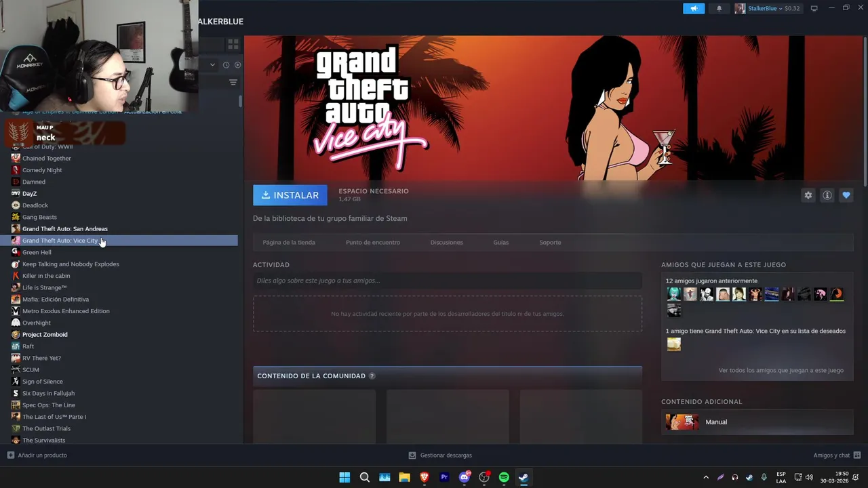Switch to Big Picture mode monitor icon

point(814,8)
